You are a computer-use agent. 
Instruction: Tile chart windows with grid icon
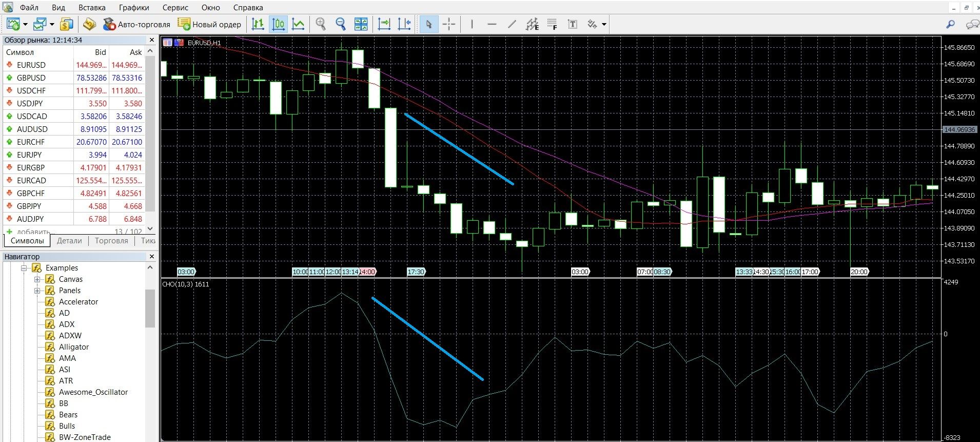pos(361,24)
